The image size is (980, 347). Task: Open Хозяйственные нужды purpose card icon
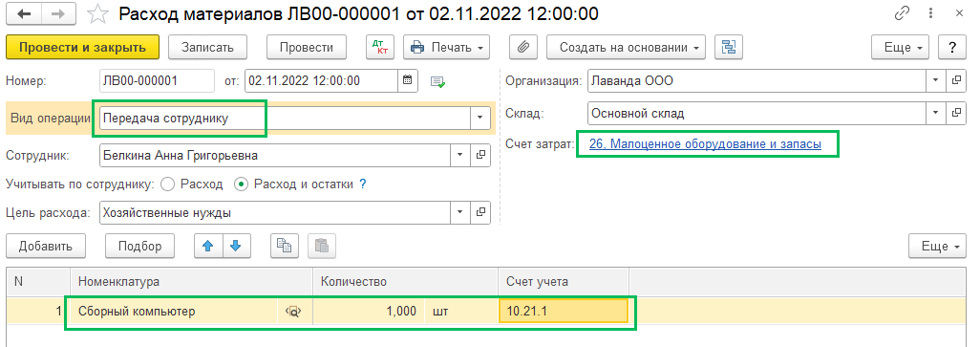tap(481, 212)
